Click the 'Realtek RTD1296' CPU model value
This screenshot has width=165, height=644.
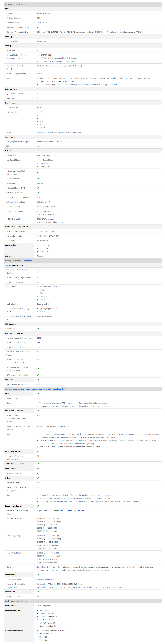pyautogui.click(x=44, y=14)
